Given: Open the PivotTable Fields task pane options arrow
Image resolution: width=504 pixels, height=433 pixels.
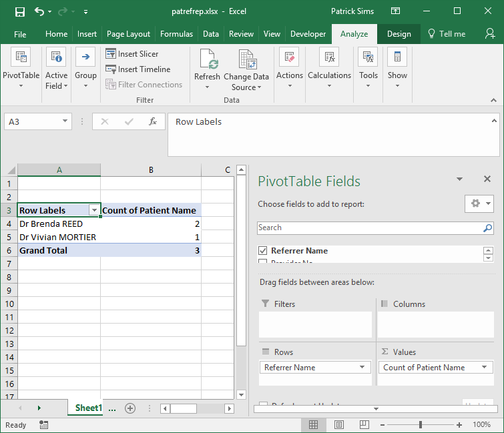Looking at the screenshot, I should [x=460, y=179].
